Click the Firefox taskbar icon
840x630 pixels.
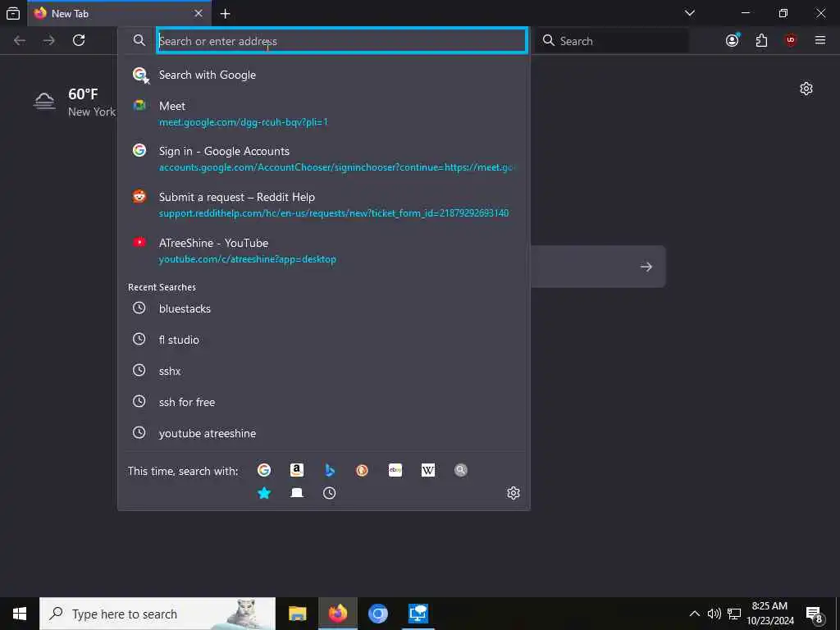(337, 614)
